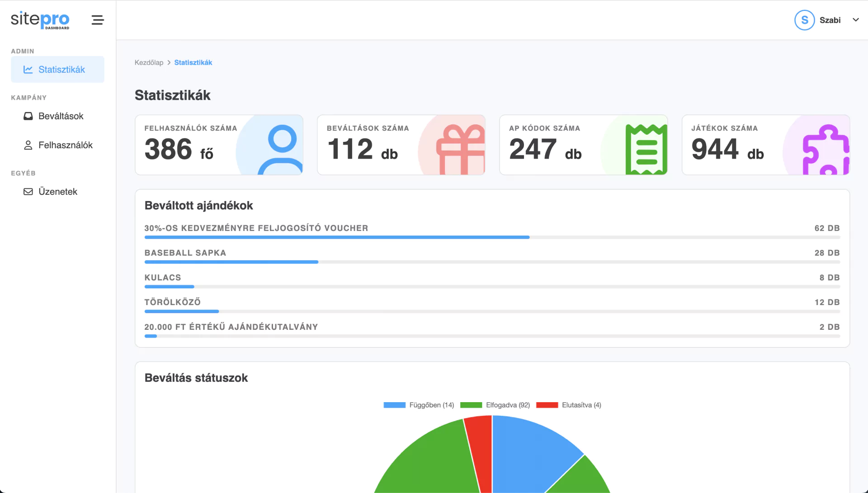
Task: Click the purple puzzle piece icon
Action: click(826, 150)
